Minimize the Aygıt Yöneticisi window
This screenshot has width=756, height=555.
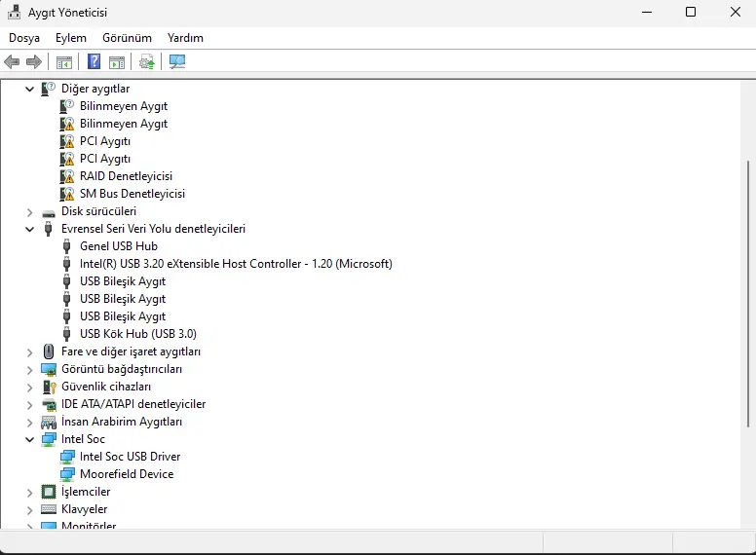point(647,12)
